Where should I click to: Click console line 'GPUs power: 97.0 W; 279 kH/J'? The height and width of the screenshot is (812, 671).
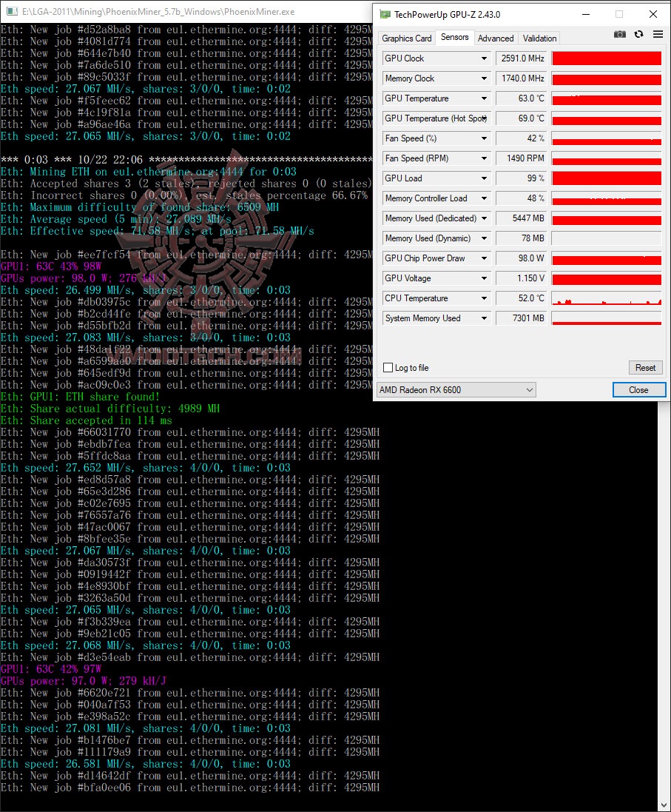pyautogui.click(x=84, y=682)
